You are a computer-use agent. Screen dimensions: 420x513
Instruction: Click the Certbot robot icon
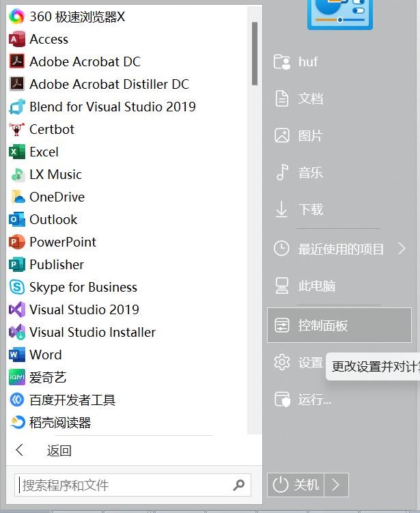point(16,129)
